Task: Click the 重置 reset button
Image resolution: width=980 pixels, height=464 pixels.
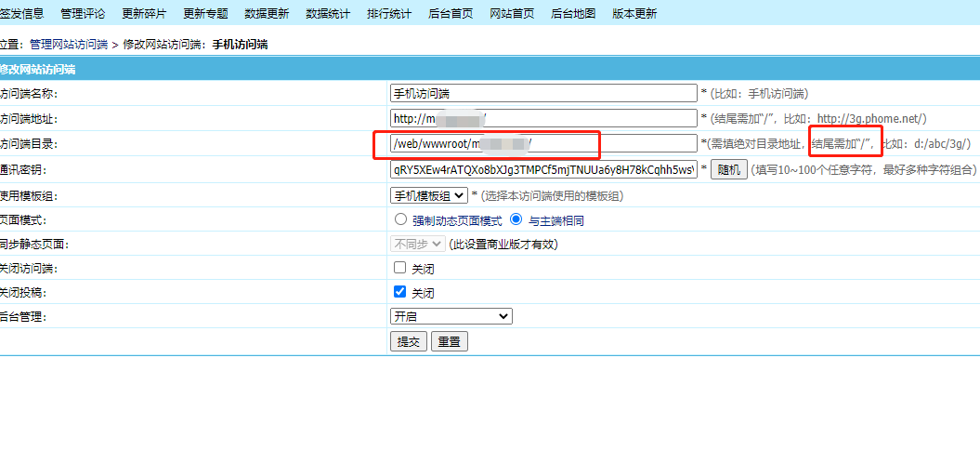Action: (450, 341)
